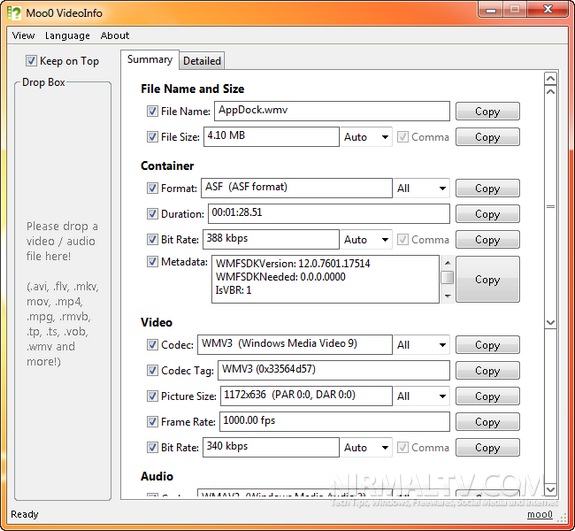Toggle the Format checkbox
The image size is (575, 531).
click(152, 188)
